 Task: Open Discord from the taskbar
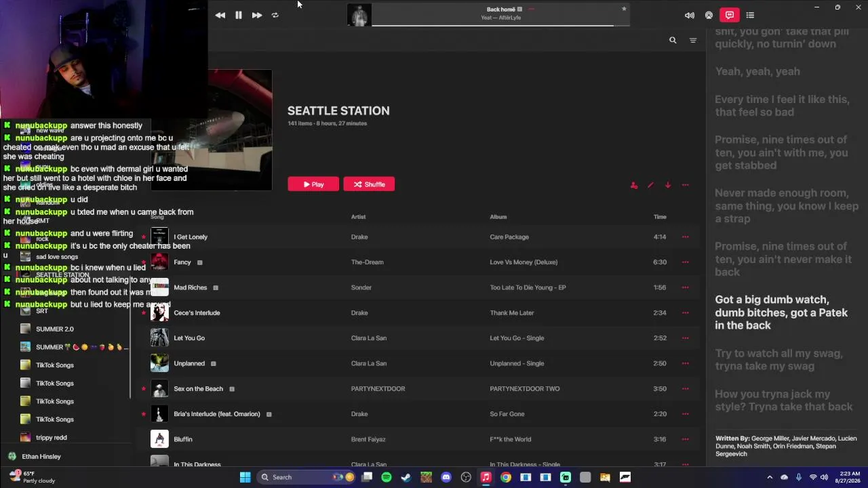pos(446,477)
